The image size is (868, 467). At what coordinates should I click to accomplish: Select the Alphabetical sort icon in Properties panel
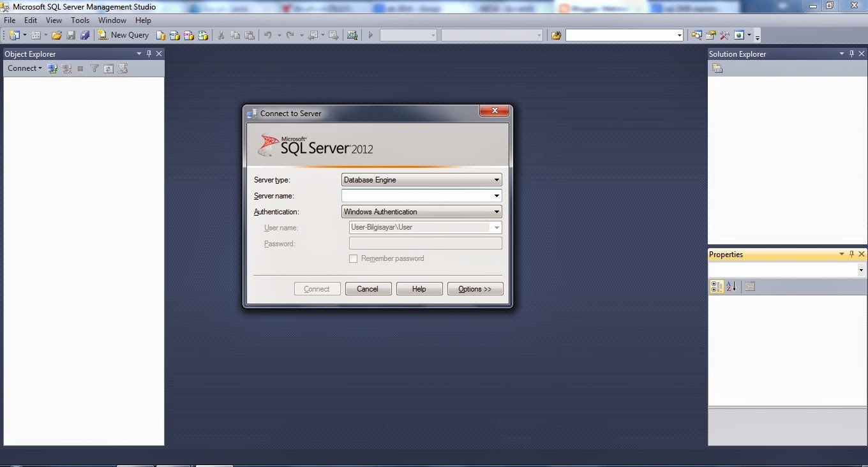coord(731,286)
